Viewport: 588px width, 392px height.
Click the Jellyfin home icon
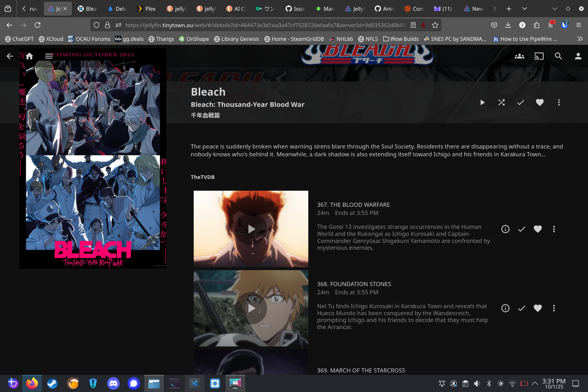[29, 56]
